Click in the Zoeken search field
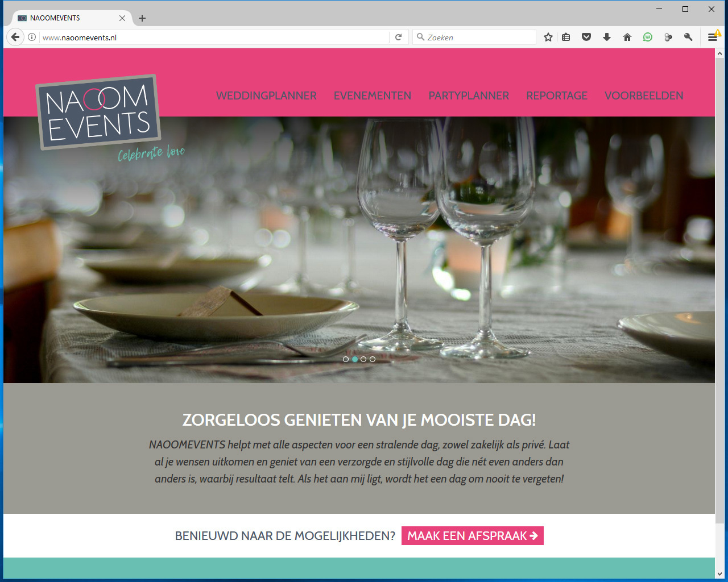 474,37
